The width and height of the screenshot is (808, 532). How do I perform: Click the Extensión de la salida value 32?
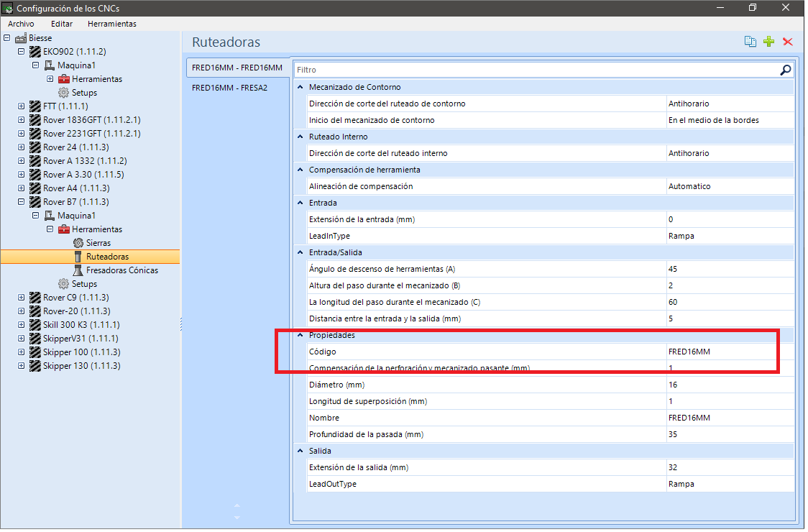730,467
